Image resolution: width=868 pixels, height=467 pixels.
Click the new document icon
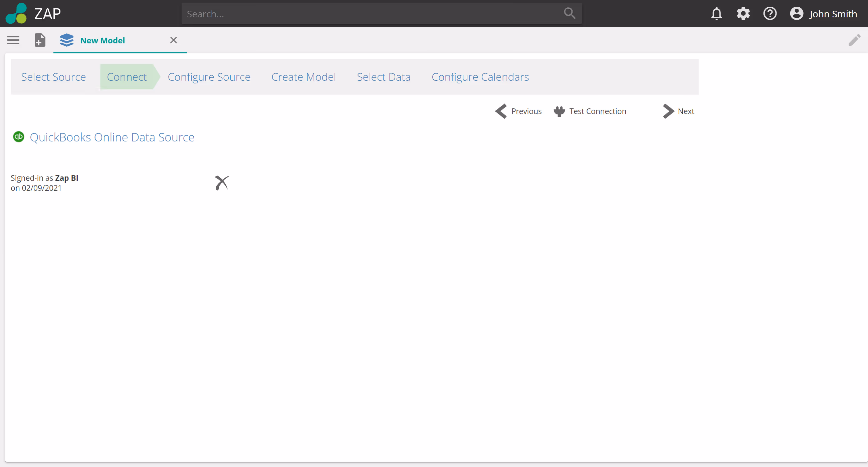[40, 40]
